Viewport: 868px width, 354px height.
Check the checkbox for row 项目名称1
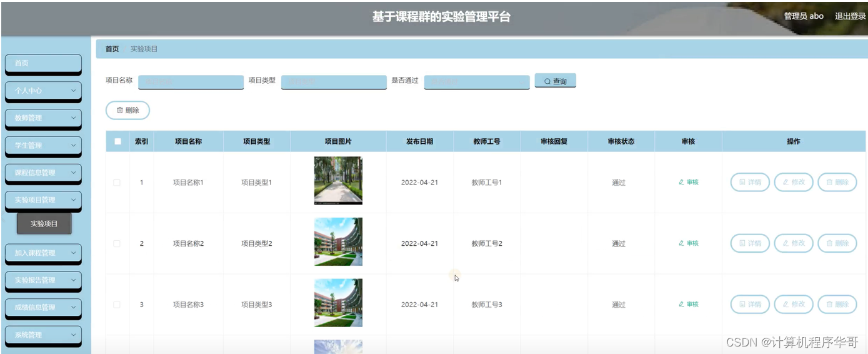coord(117,183)
